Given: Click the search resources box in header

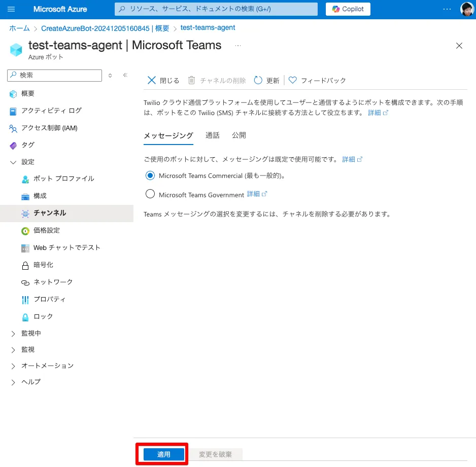Looking at the screenshot, I should 216,9.
